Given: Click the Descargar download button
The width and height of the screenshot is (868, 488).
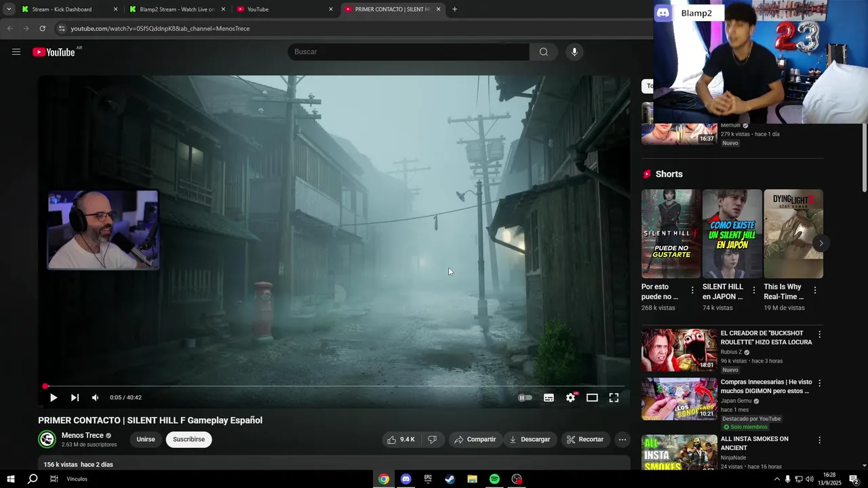Looking at the screenshot, I should (530, 440).
